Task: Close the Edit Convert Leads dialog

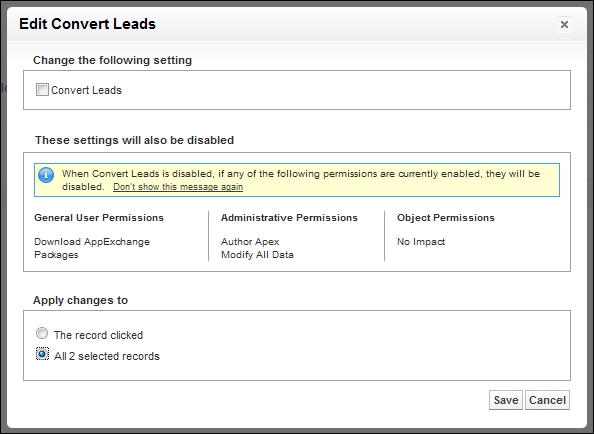Action: coord(564,25)
